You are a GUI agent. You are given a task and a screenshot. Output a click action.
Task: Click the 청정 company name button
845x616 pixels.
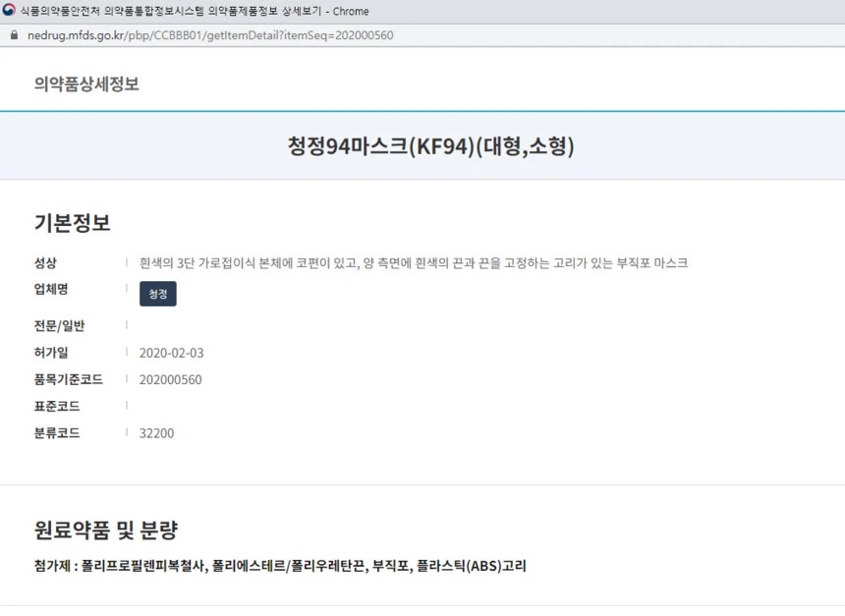coord(158,294)
